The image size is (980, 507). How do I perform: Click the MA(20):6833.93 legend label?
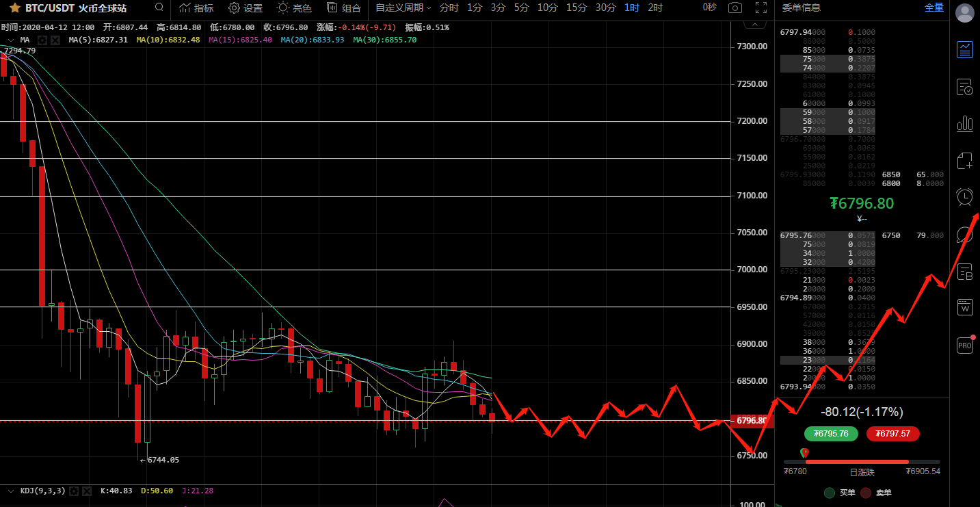[313, 40]
